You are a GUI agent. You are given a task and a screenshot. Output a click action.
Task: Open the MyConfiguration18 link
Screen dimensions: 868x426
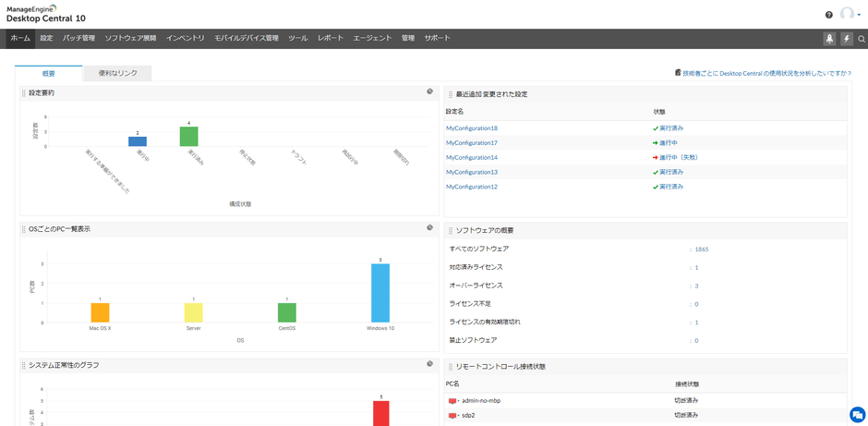click(472, 128)
